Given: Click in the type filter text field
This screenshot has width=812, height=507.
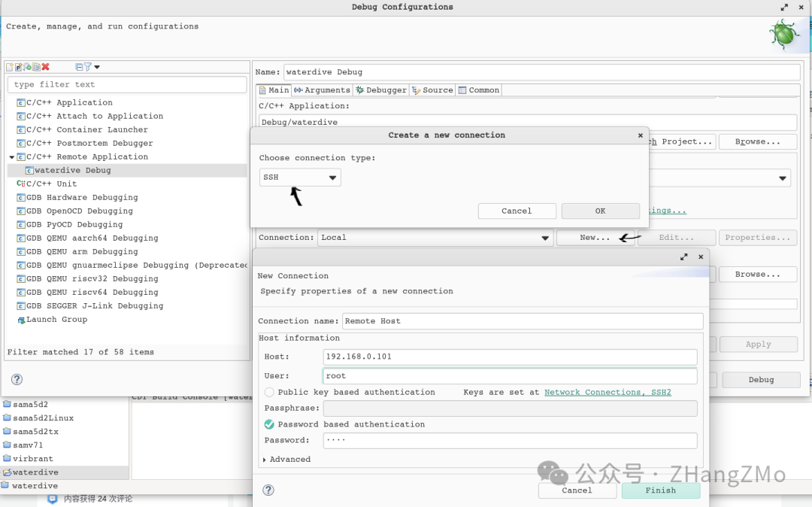Looking at the screenshot, I should point(127,84).
